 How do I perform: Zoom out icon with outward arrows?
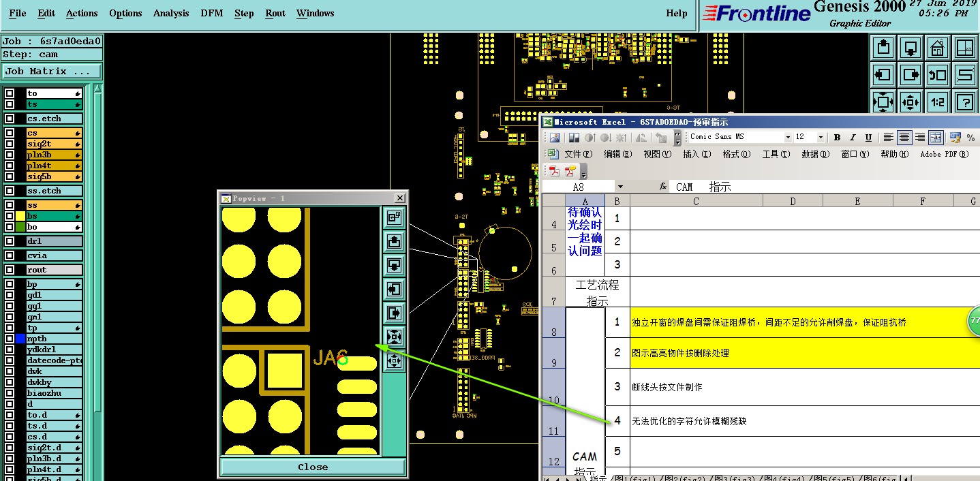(910, 102)
